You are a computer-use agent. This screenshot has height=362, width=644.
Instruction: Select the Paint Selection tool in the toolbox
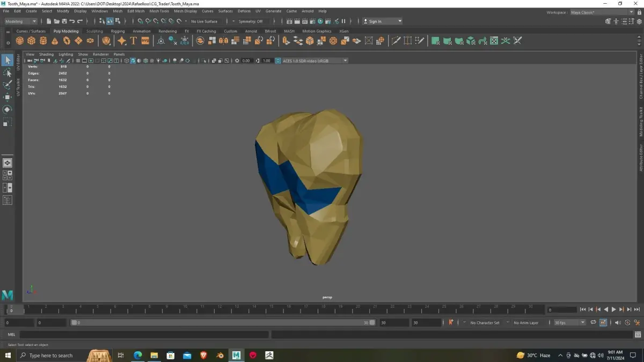coord(8,85)
